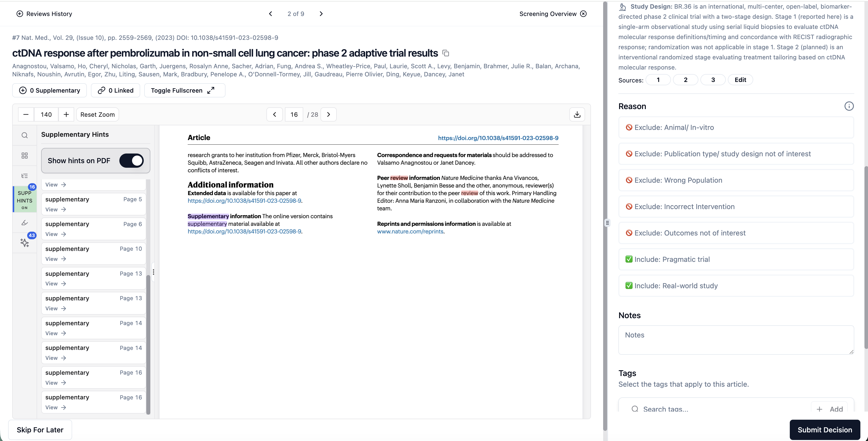868x441 pixels.
Task: Open source 1 reference
Action: pyautogui.click(x=658, y=80)
